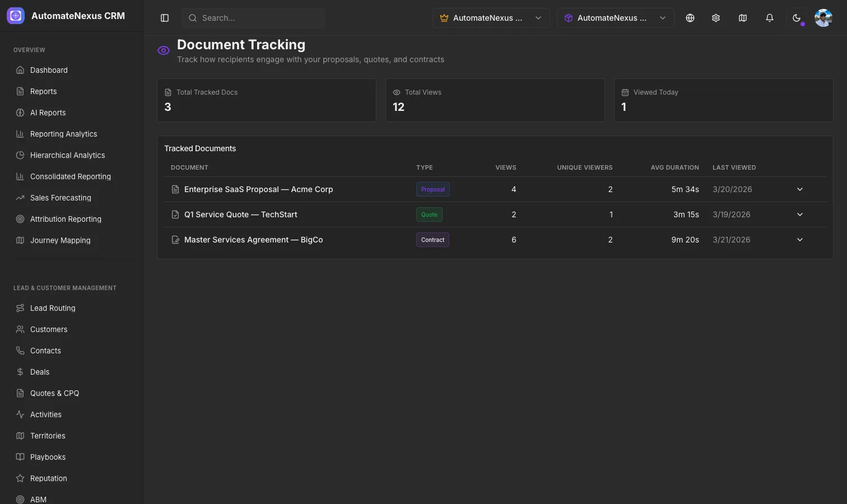Click the green Quote type badge
This screenshot has width=847, height=504.
429,214
